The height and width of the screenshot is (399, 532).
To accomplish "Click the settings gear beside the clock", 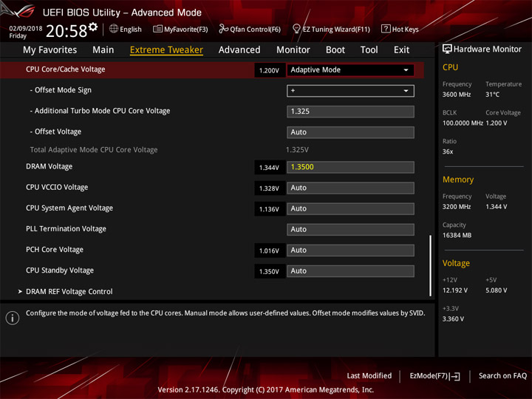I will click(x=93, y=27).
